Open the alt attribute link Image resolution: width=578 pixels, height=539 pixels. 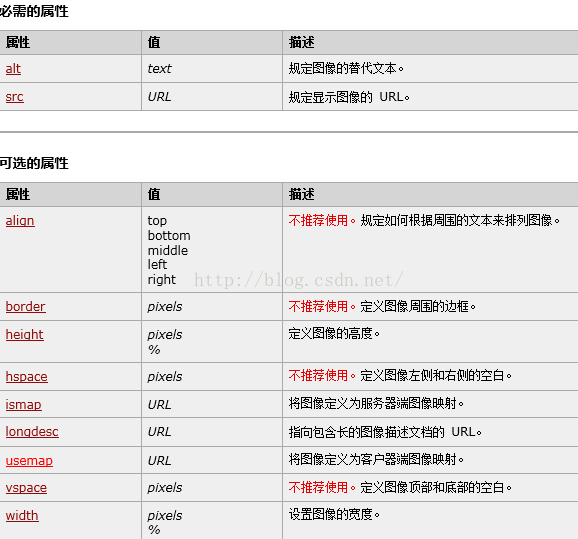pyautogui.click(x=13, y=69)
